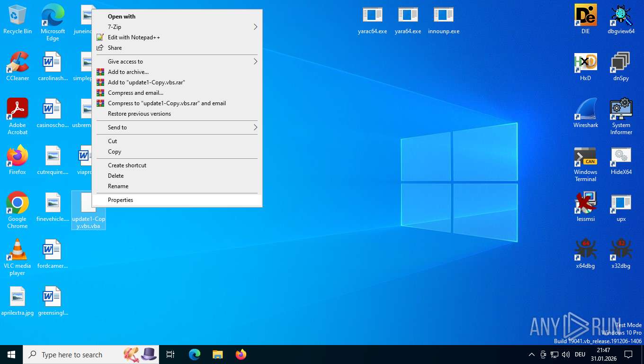Open CCleaner desktop shortcut
644x364 pixels.
click(x=18, y=66)
